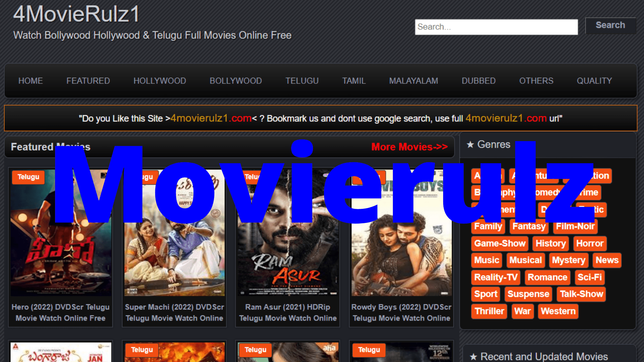Click Rowdy Boys (2022) DVDScr title link
Image resolution: width=644 pixels, height=362 pixels.
coord(401,312)
